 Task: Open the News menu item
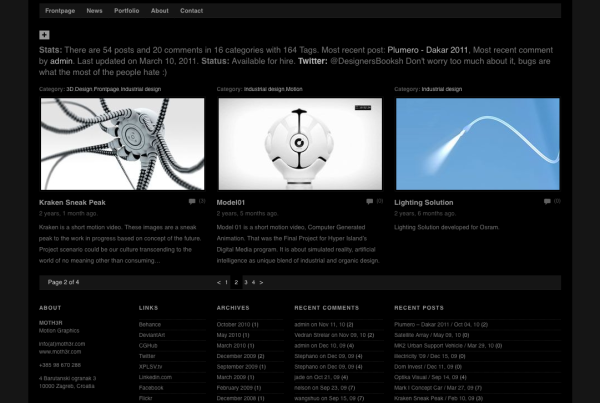[x=94, y=10]
